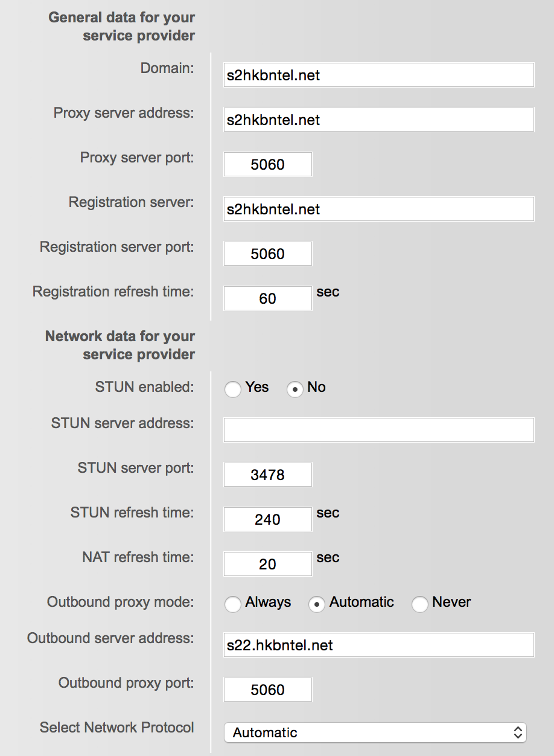
Task: Set outbound proxy mode to Always
Action: coord(233,604)
